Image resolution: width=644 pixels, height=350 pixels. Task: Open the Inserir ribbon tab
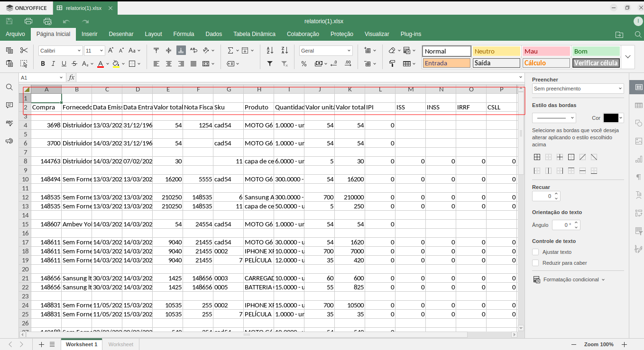(89, 34)
